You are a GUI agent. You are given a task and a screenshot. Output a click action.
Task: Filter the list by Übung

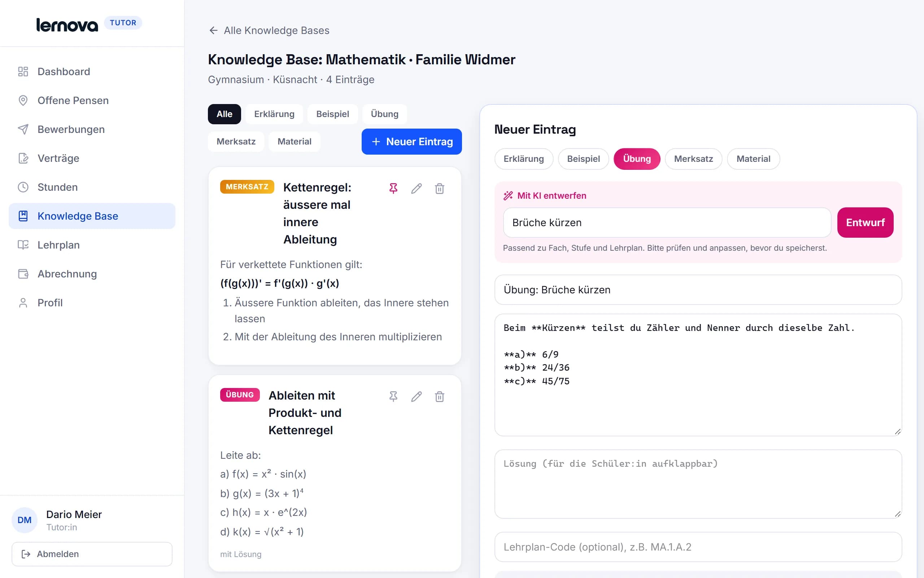pos(384,114)
